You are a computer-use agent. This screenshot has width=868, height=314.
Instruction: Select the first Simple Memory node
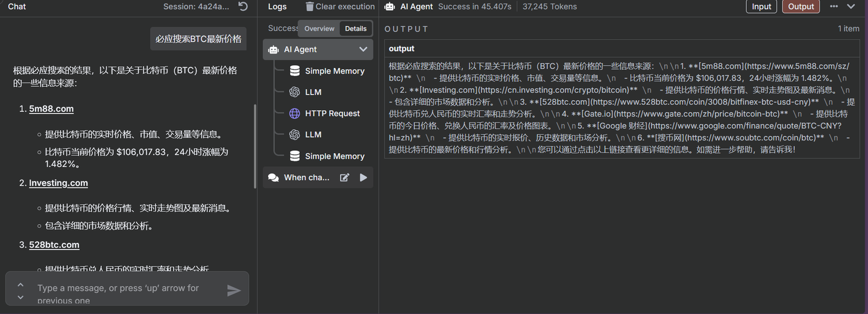[x=334, y=71]
